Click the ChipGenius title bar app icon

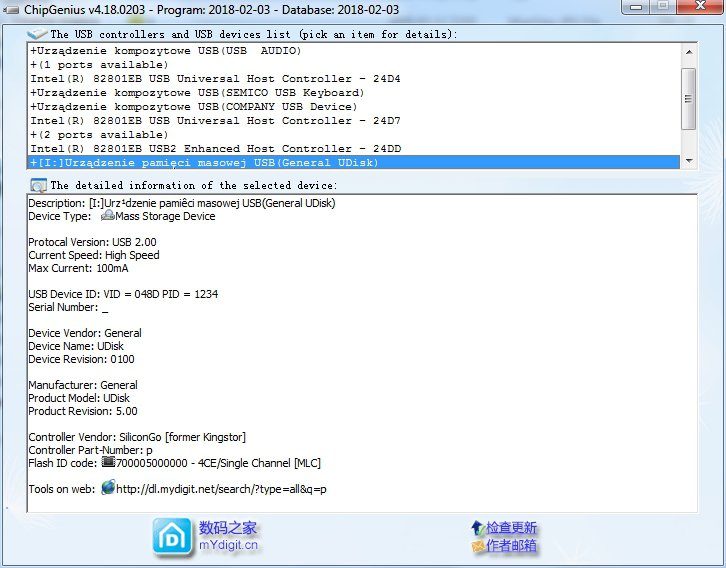pyautogui.click(x=11, y=9)
